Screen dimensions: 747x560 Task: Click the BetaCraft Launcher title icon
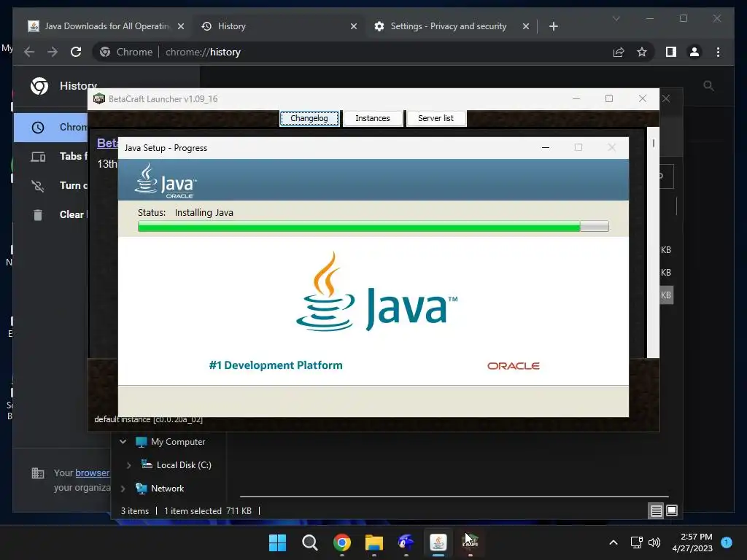(99, 98)
